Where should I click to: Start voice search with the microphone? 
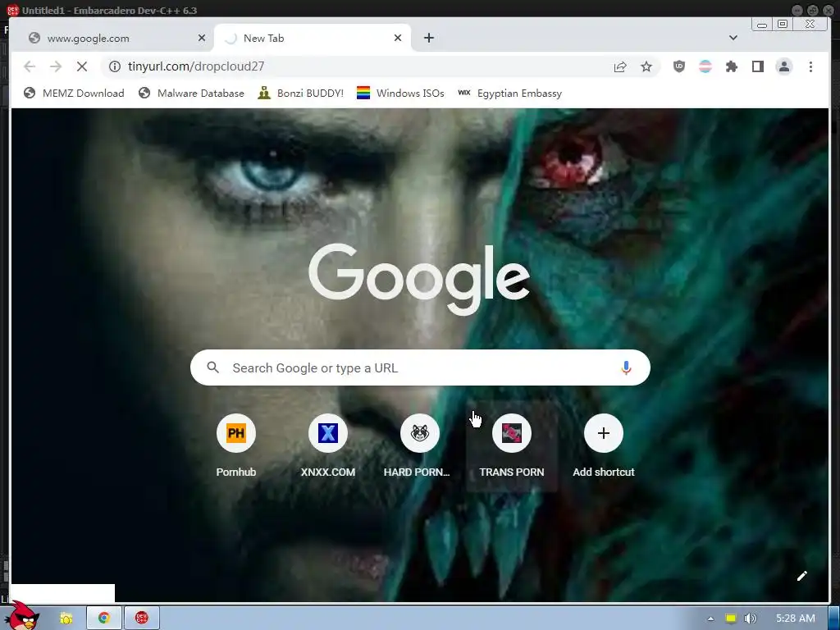[626, 368]
